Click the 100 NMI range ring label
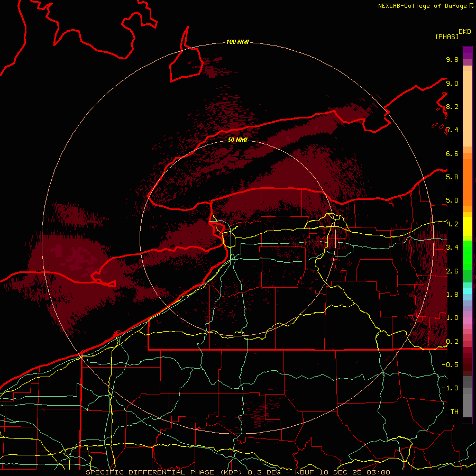Image resolution: width=476 pixels, height=476 pixels. click(x=237, y=42)
